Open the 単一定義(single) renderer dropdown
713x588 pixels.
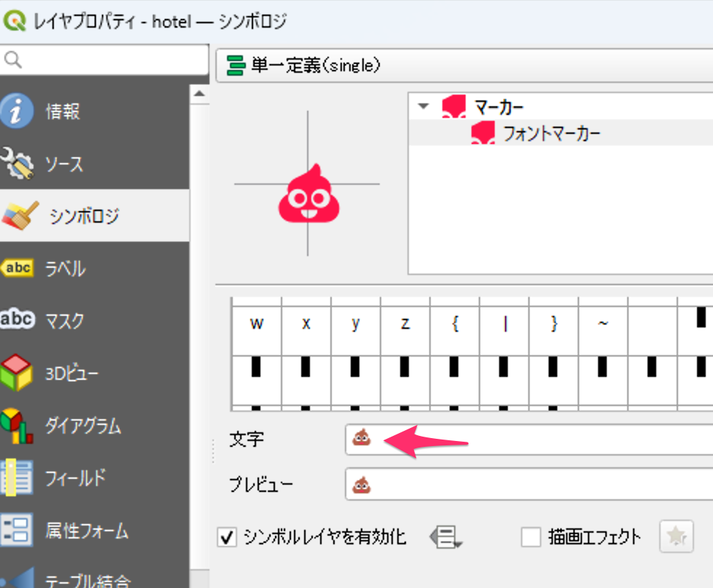464,65
